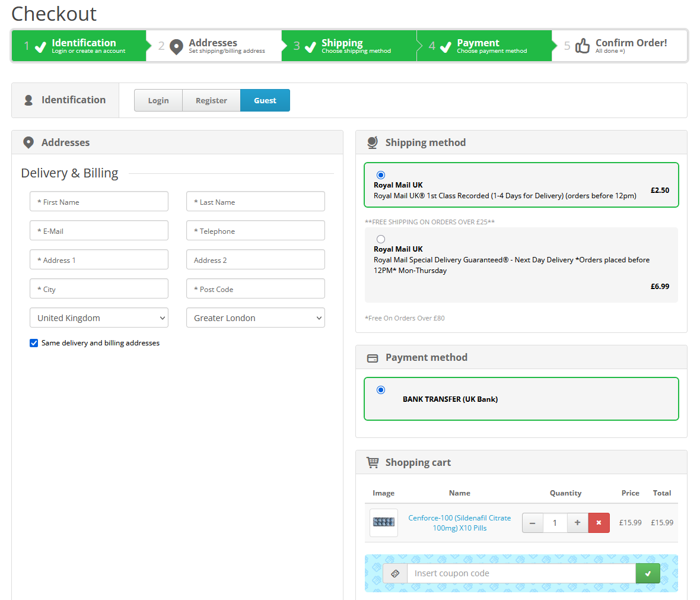This screenshot has width=700, height=600.
Task: Click the £2.50 shipping price
Action: click(660, 191)
